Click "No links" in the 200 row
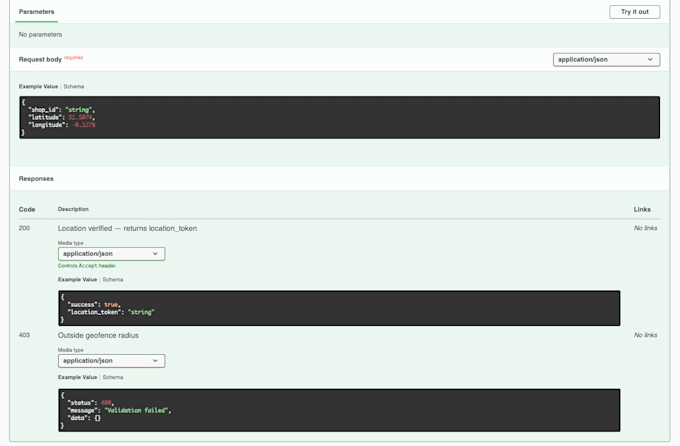 [645, 228]
